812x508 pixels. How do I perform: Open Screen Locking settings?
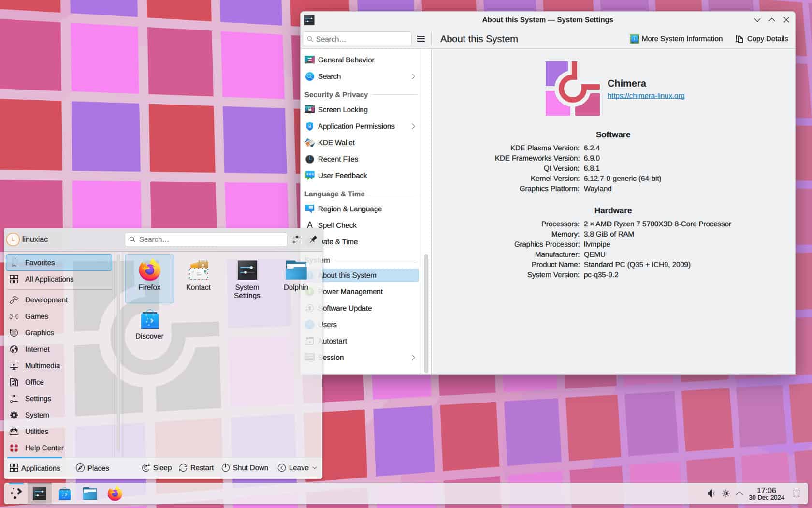coord(343,110)
